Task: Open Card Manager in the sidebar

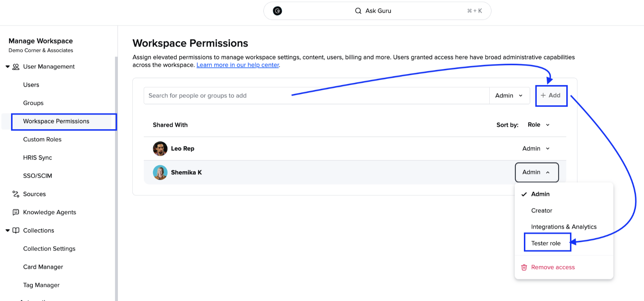Action: [43, 267]
